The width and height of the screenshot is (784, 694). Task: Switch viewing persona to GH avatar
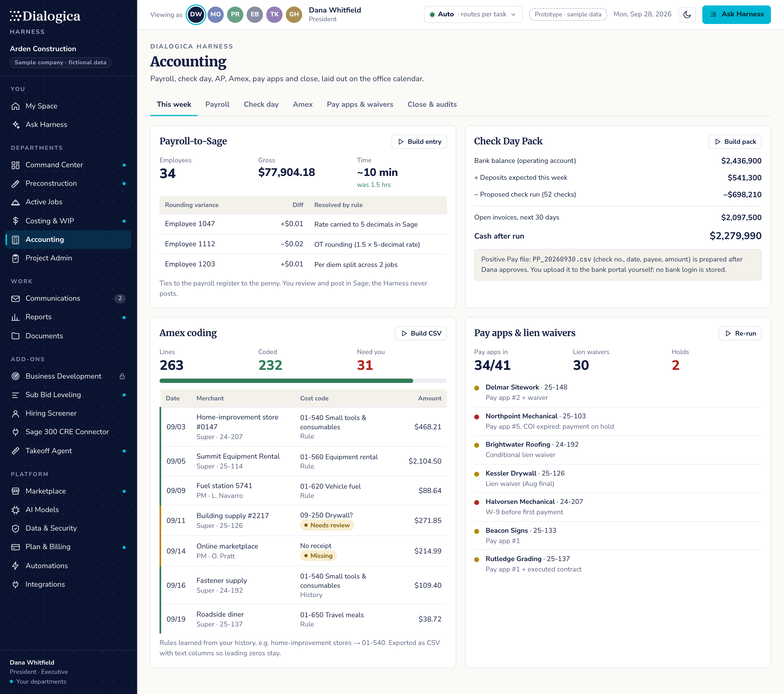294,15
